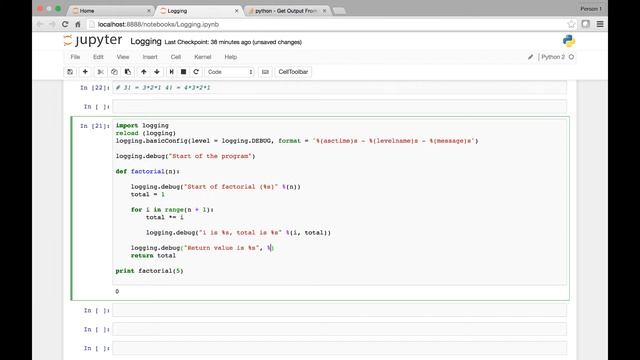Click the Person 1 profile button
Screen dimensions: 640x360
[591, 9]
